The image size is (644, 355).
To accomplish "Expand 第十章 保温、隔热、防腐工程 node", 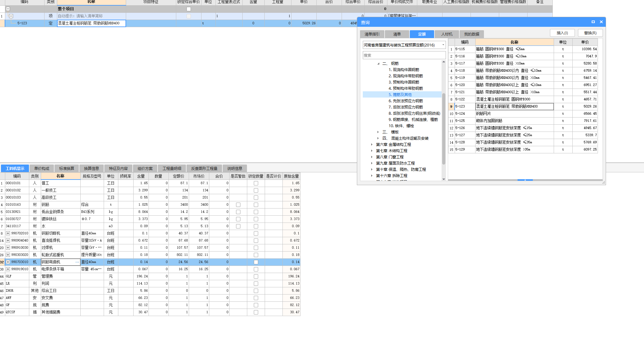I will click(372, 170).
